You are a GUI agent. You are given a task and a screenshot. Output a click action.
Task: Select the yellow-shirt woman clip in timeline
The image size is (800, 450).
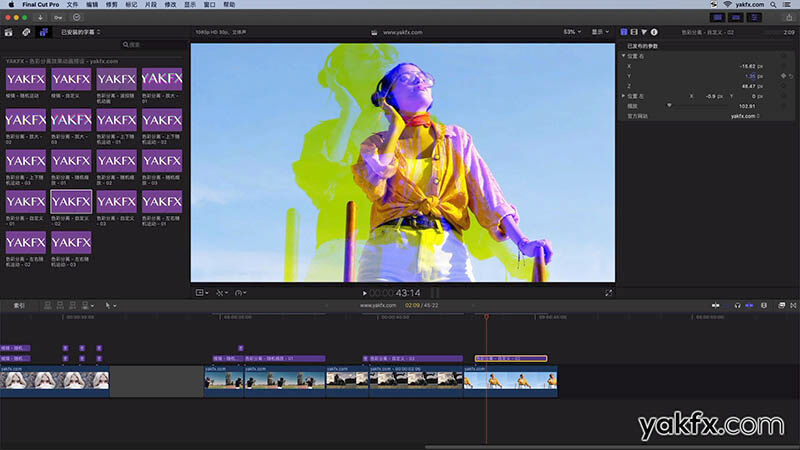click(510, 381)
